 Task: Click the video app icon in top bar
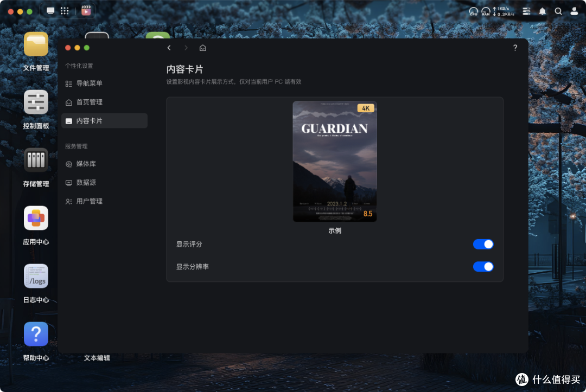[x=86, y=11]
